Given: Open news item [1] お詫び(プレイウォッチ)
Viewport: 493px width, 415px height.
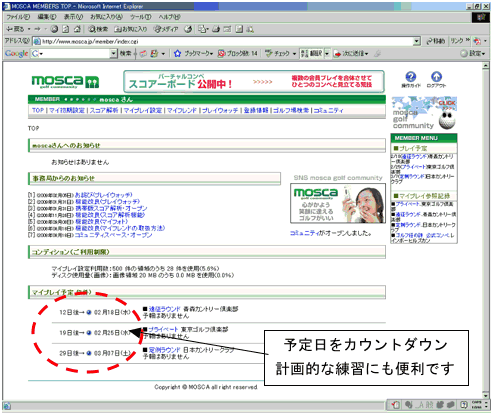Looking at the screenshot, I should point(104,195).
